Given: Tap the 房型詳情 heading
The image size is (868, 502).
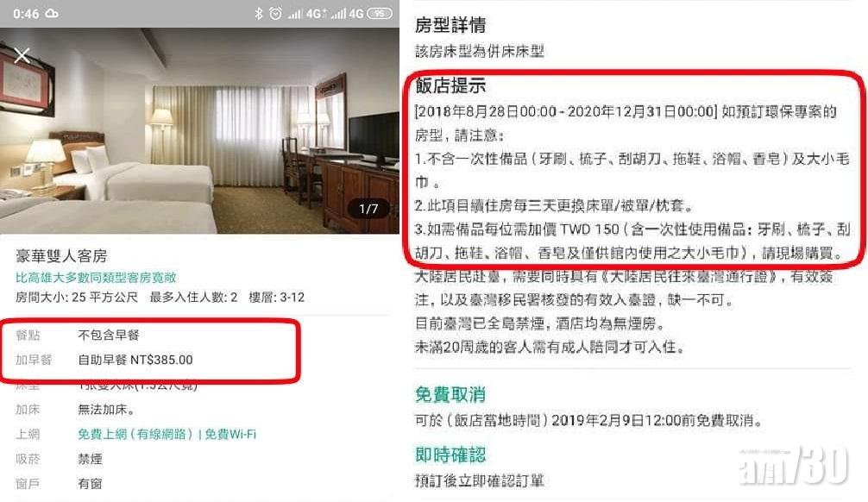Looking at the screenshot, I should [450, 25].
